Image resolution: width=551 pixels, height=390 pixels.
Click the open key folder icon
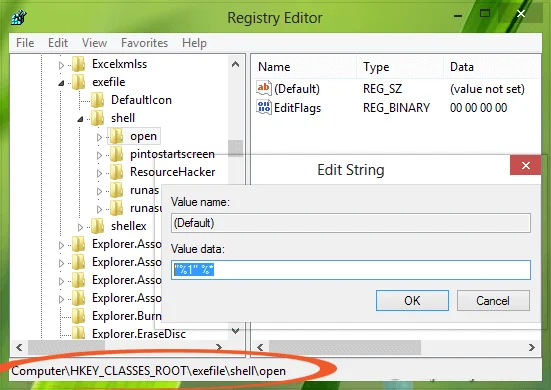click(116, 136)
